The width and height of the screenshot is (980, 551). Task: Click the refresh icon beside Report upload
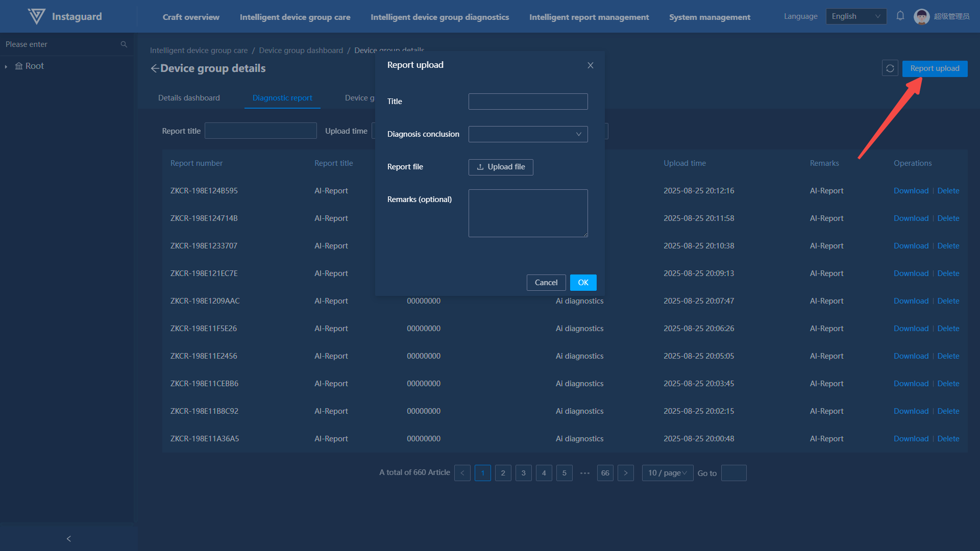coord(890,68)
